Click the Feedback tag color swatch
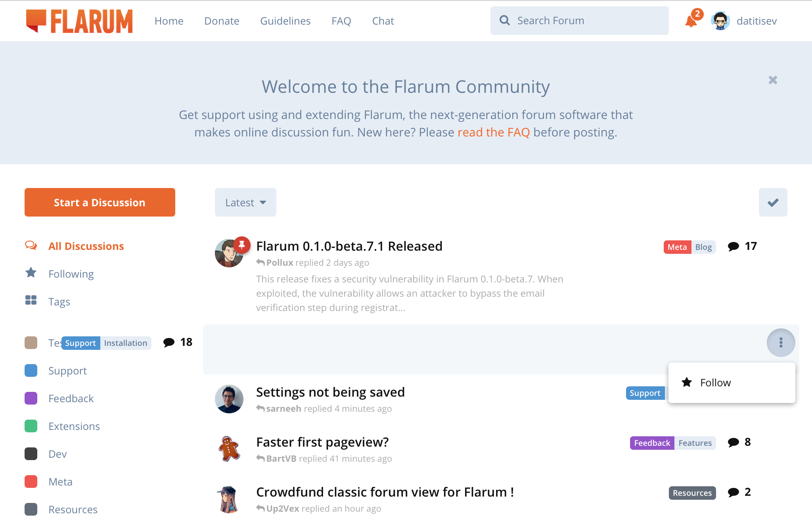Viewport: 812px width, 518px height. point(31,398)
